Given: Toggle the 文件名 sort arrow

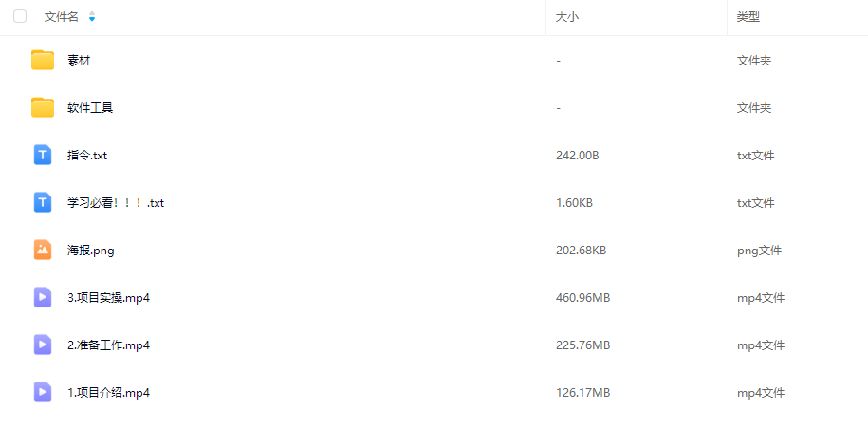Looking at the screenshot, I should coord(92,17).
